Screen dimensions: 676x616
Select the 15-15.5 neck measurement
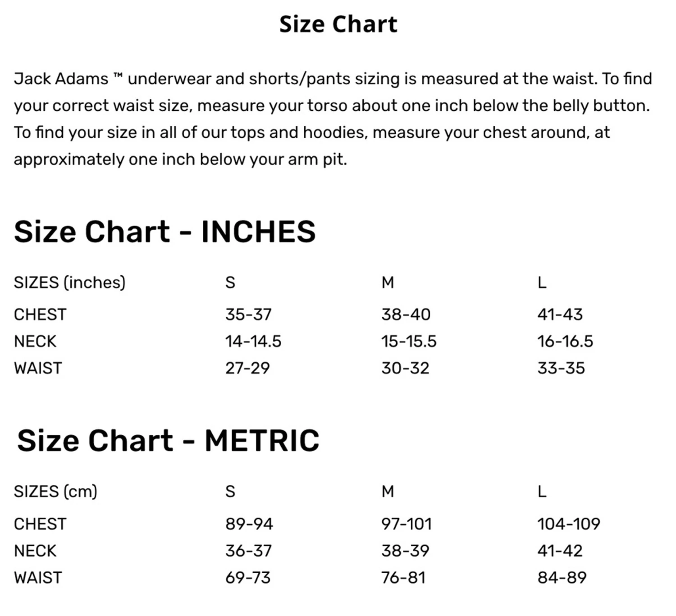click(409, 342)
